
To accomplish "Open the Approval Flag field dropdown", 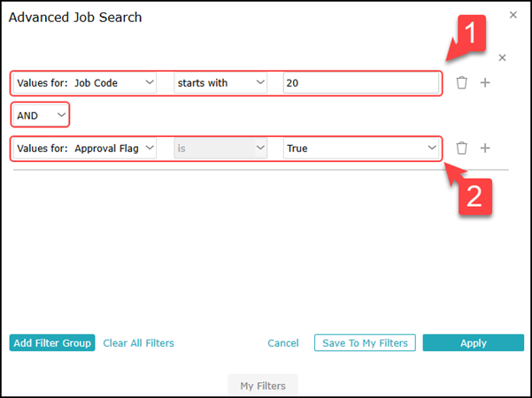I will (85, 149).
